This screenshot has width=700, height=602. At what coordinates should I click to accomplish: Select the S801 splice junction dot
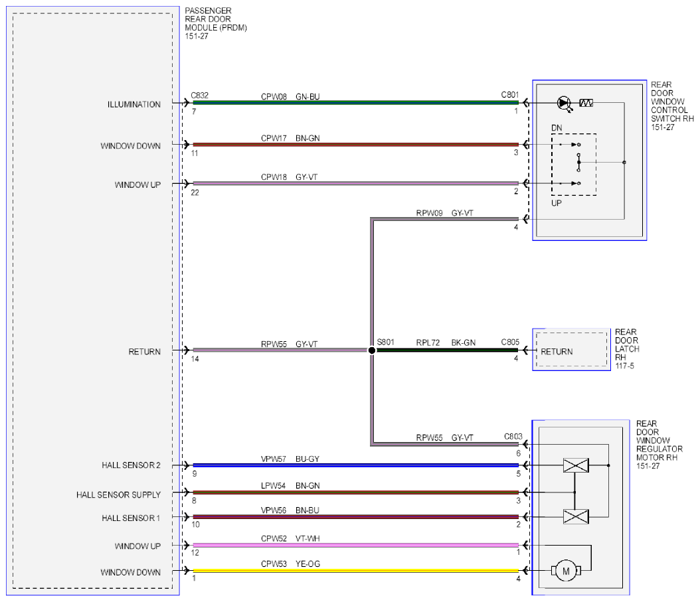(x=372, y=350)
